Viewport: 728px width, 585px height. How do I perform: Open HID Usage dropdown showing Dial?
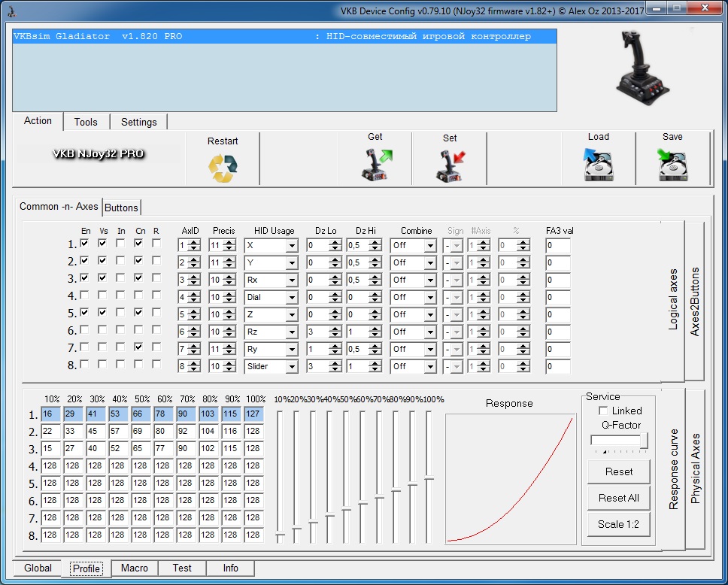292,297
